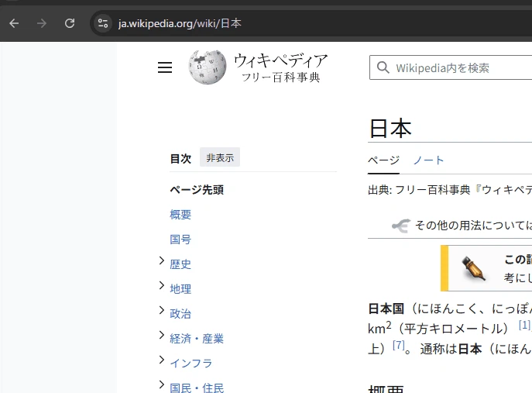Open citation reference [1]
This screenshot has height=393, width=532.
pos(524,325)
